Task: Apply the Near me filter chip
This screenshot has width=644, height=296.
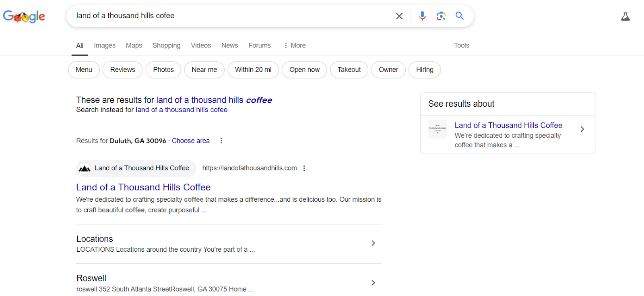Action: click(x=204, y=70)
